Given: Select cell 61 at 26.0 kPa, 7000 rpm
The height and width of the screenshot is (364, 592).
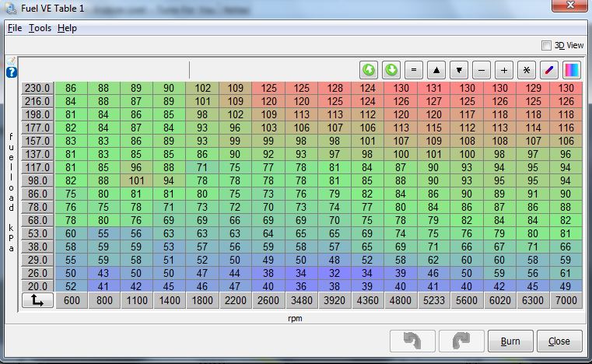Looking at the screenshot, I should tap(566, 273).
